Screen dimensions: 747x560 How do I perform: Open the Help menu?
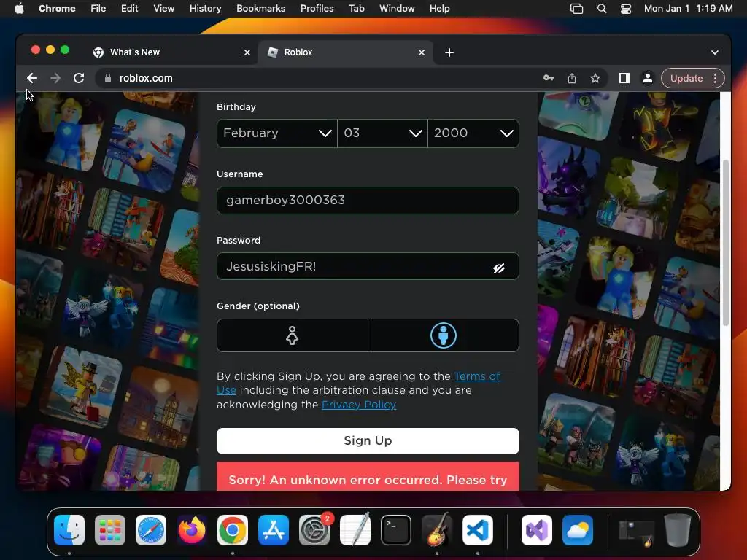click(x=439, y=9)
